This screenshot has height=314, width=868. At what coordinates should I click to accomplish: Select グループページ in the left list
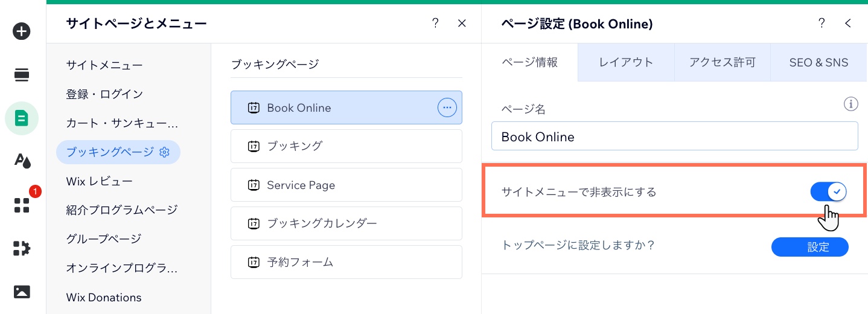point(103,239)
